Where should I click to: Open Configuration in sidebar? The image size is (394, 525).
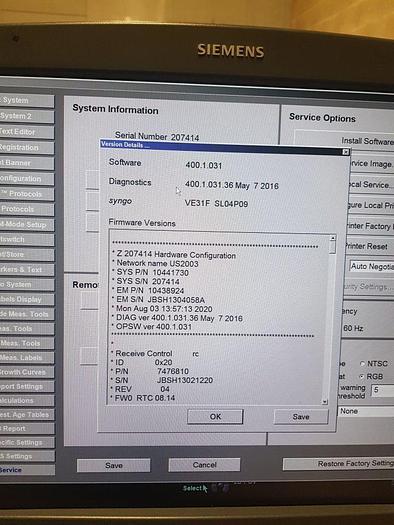27,179
